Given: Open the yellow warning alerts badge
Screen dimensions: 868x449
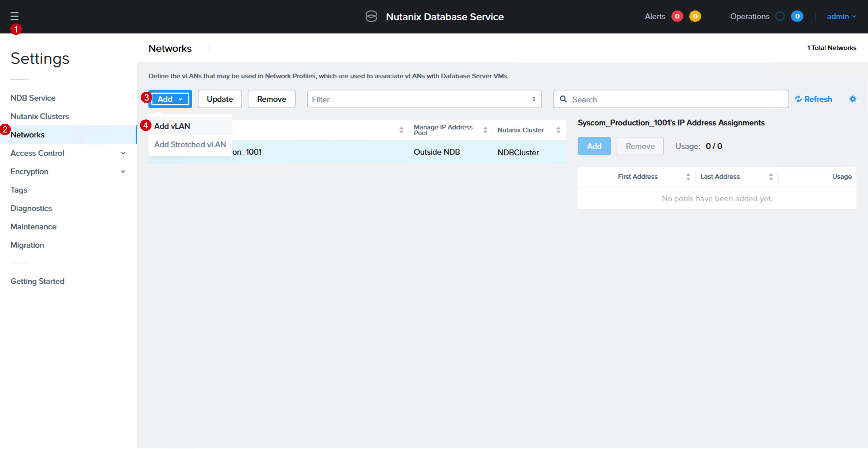Looking at the screenshot, I should [695, 16].
